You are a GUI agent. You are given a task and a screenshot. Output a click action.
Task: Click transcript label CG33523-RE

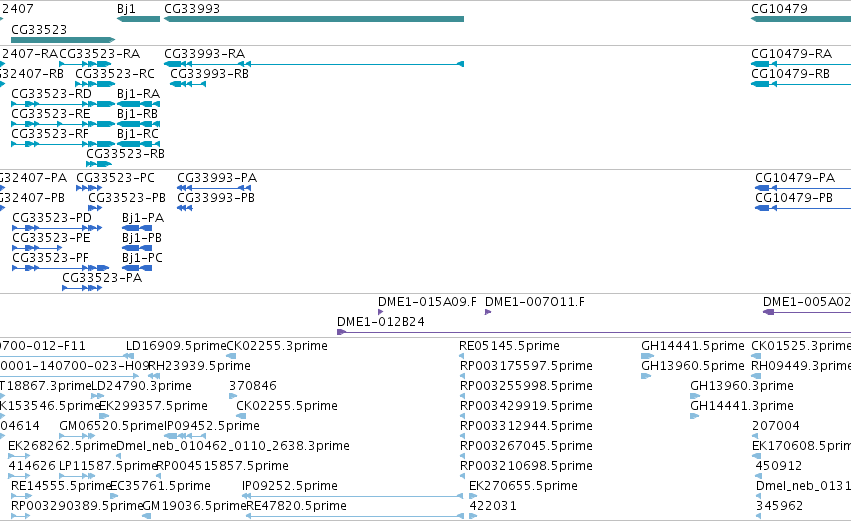[x=51, y=113]
